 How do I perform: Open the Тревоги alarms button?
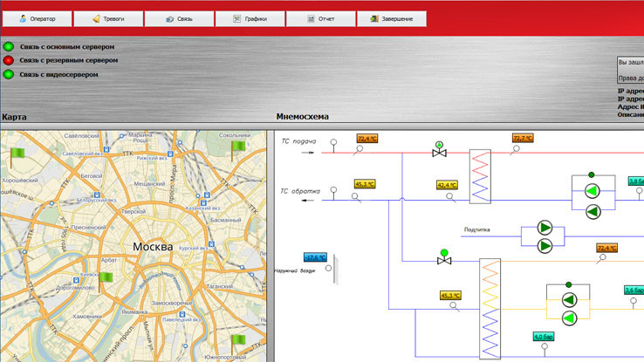tap(108, 19)
